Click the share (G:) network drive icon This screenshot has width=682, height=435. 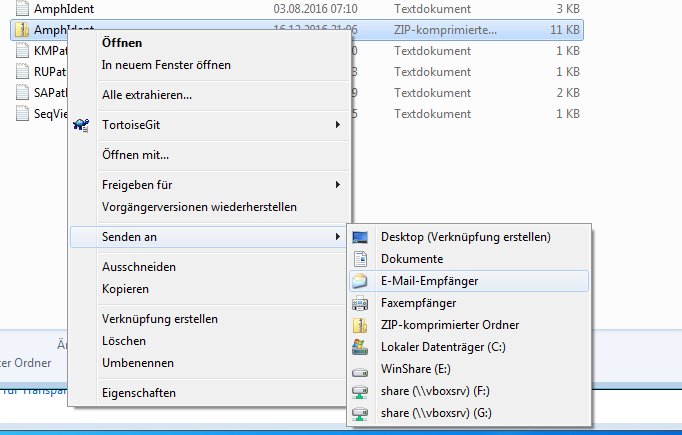coord(360,413)
